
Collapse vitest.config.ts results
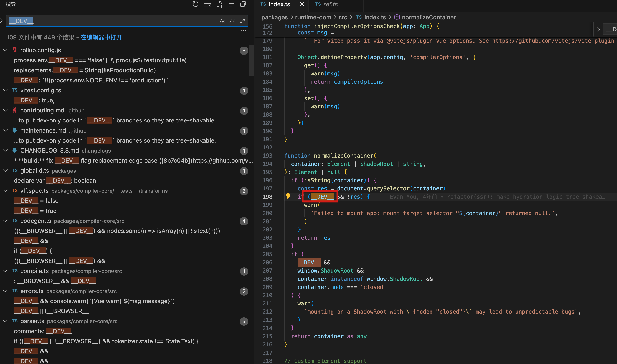5,90
